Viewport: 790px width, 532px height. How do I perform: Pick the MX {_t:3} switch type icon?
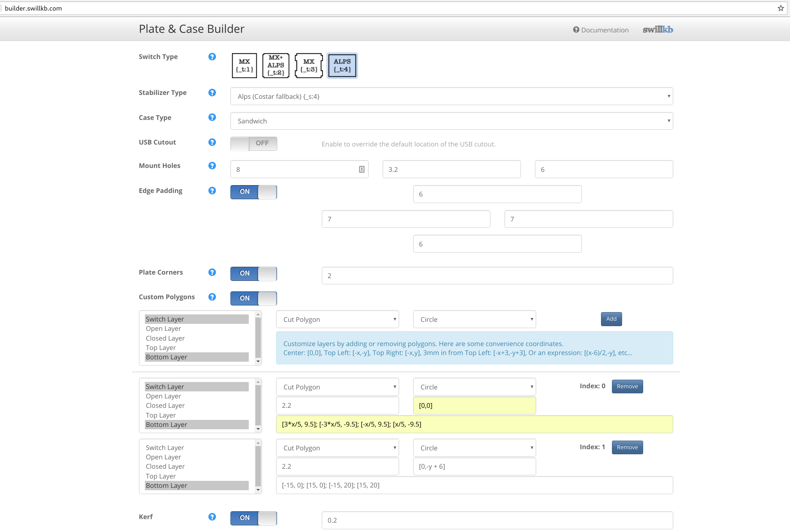[x=309, y=66]
